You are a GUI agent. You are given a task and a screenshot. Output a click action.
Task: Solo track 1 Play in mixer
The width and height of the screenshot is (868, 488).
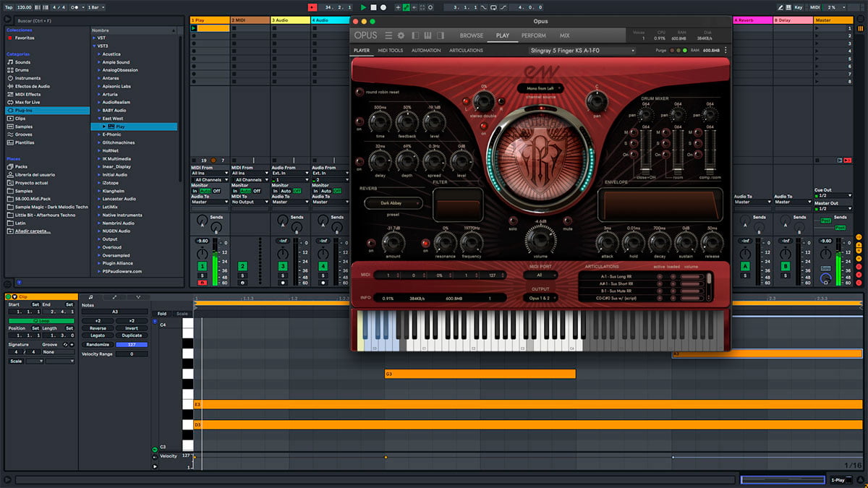[x=203, y=275]
